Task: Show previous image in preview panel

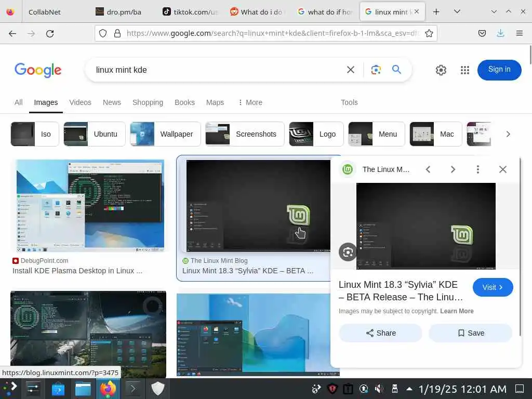Action: pos(428,169)
